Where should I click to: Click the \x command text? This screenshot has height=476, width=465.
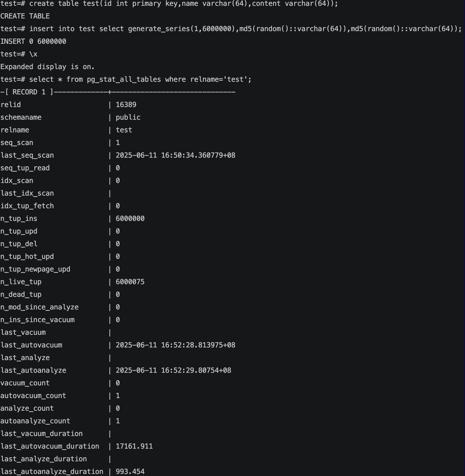(33, 54)
